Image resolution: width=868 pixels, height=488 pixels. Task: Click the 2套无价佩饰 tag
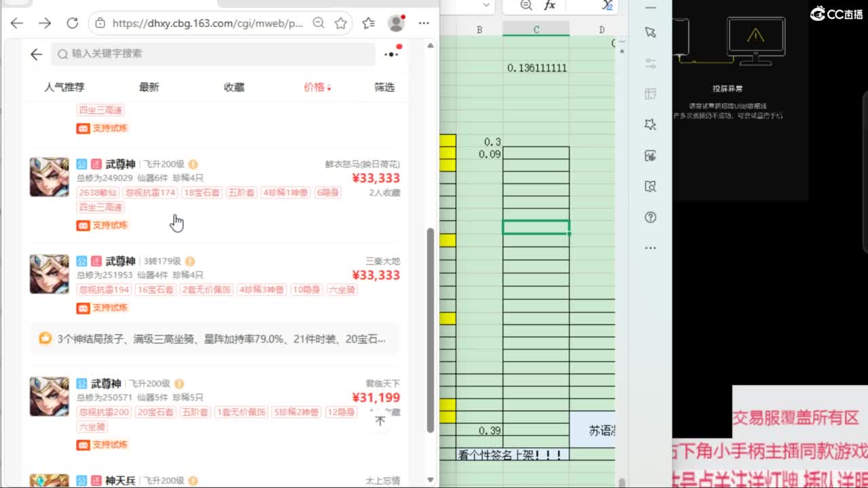206,289
